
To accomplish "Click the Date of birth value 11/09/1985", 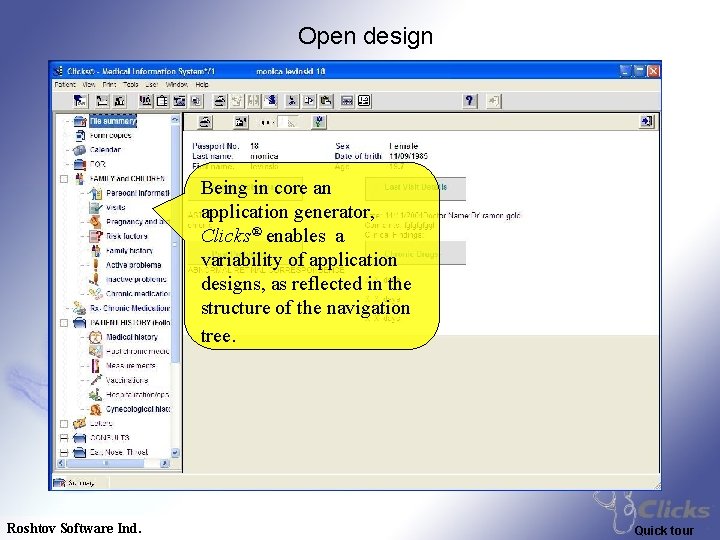I will [408, 156].
